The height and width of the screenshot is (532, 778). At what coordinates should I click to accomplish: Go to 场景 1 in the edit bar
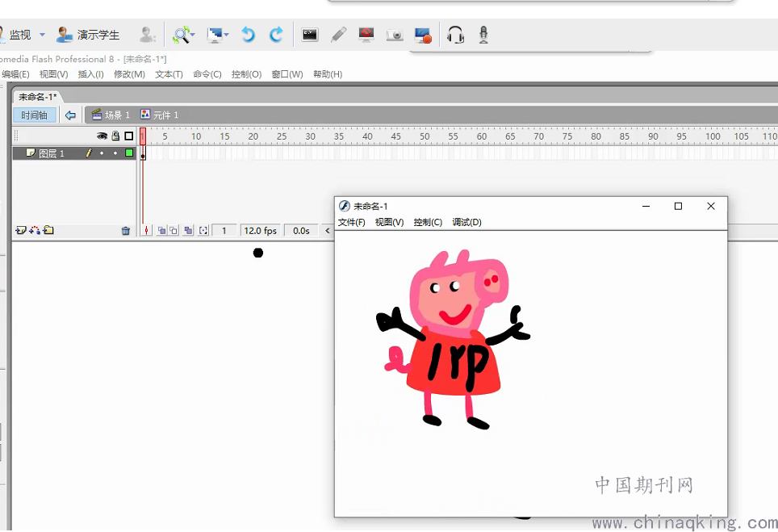(111, 115)
